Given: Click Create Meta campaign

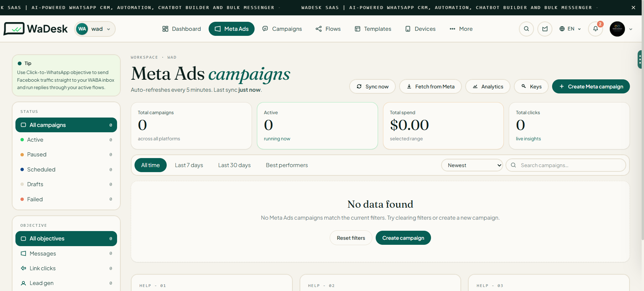Looking at the screenshot, I should (591, 86).
